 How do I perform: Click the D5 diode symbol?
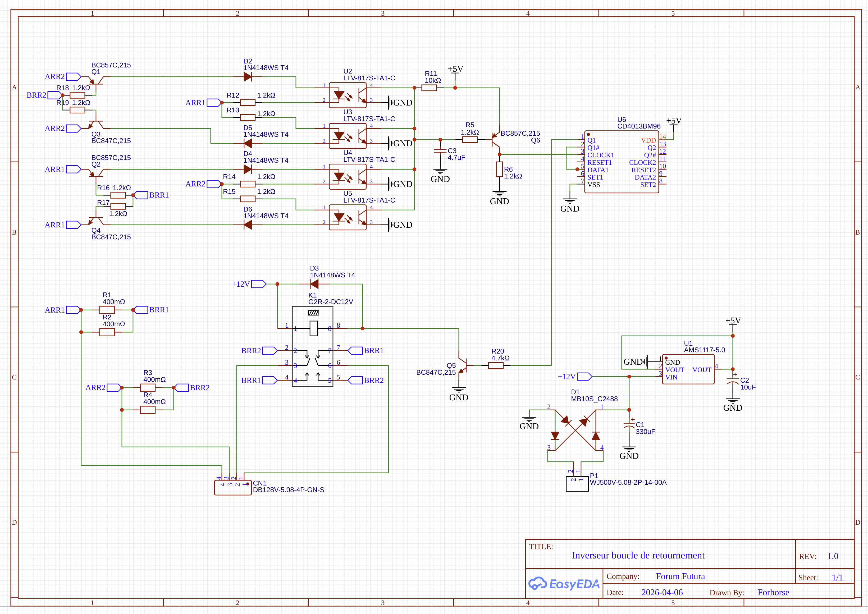[248, 143]
